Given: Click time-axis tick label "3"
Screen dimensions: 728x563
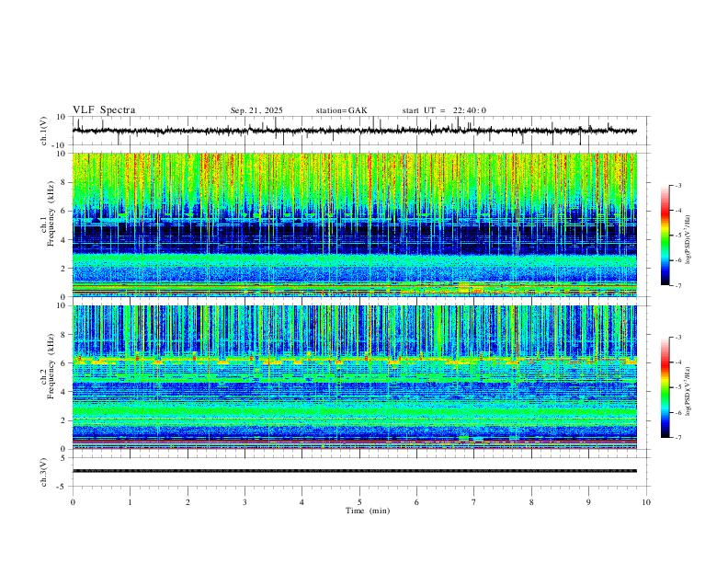Looking at the screenshot, I should point(245,502).
